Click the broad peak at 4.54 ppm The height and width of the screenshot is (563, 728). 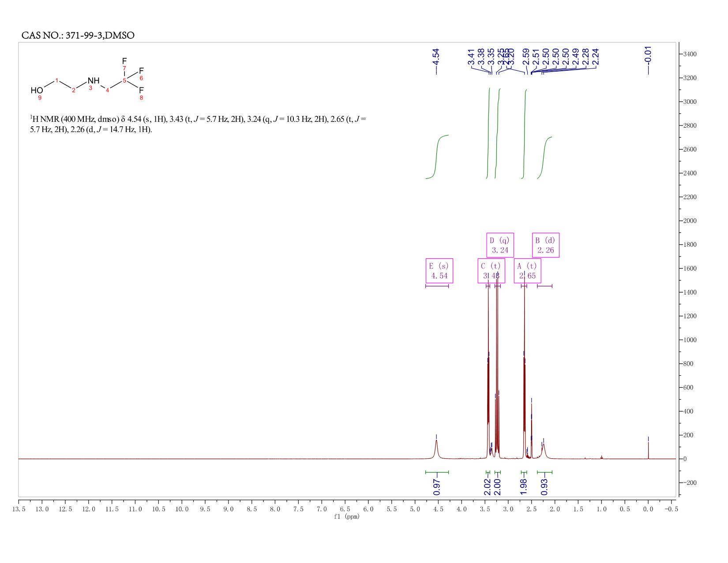(x=436, y=448)
